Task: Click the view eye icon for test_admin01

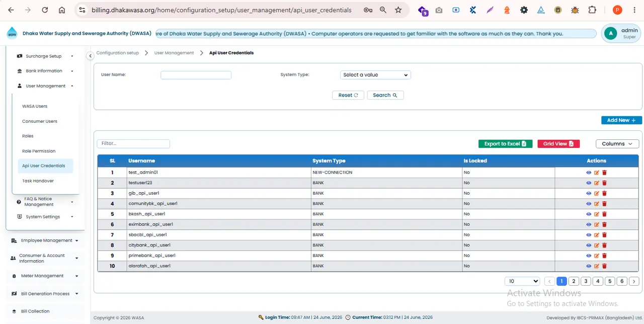Action: pyautogui.click(x=589, y=173)
